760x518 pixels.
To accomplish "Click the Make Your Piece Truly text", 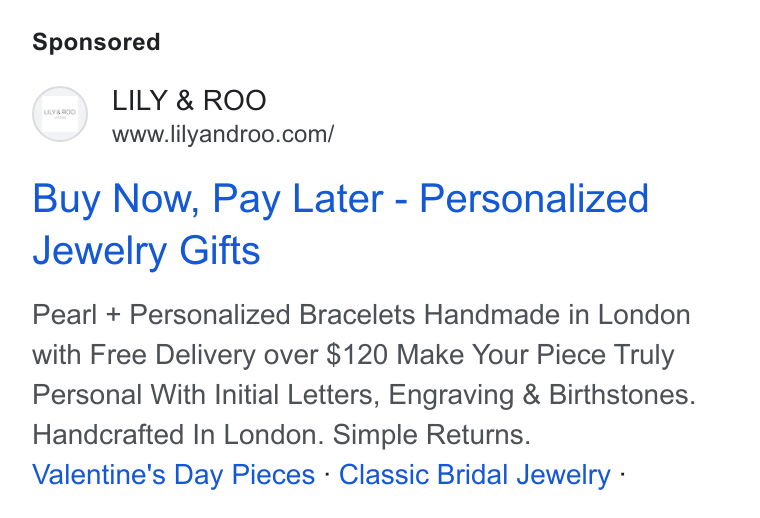I will point(535,355).
